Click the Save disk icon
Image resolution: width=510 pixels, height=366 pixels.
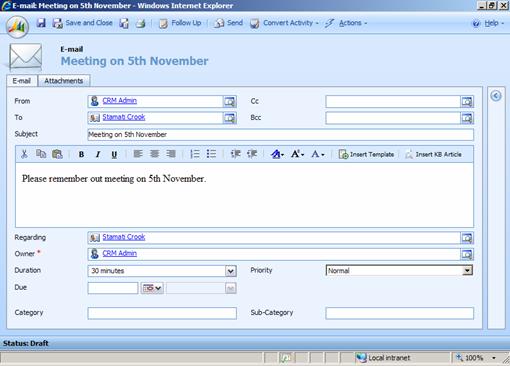point(41,23)
